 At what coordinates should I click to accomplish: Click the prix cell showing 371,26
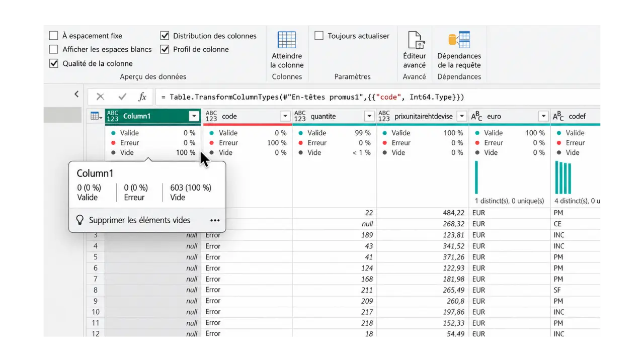coord(423,257)
